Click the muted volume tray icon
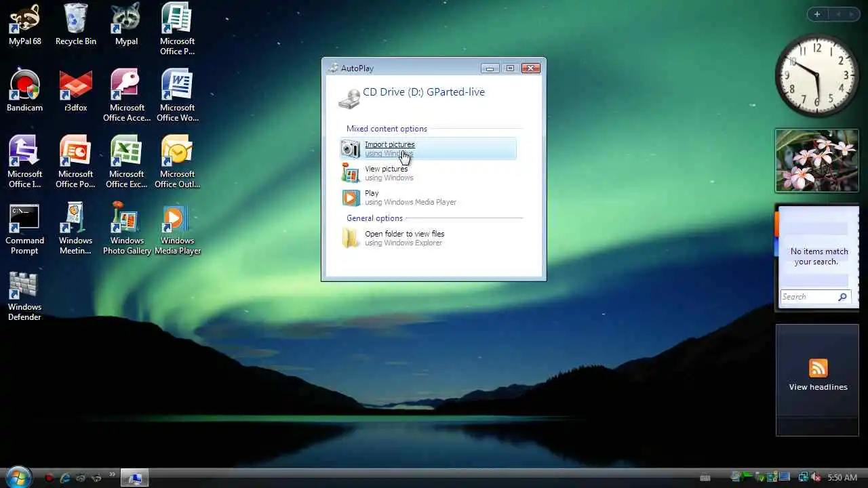Screen dimensions: 868x488 click(x=815, y=478)
